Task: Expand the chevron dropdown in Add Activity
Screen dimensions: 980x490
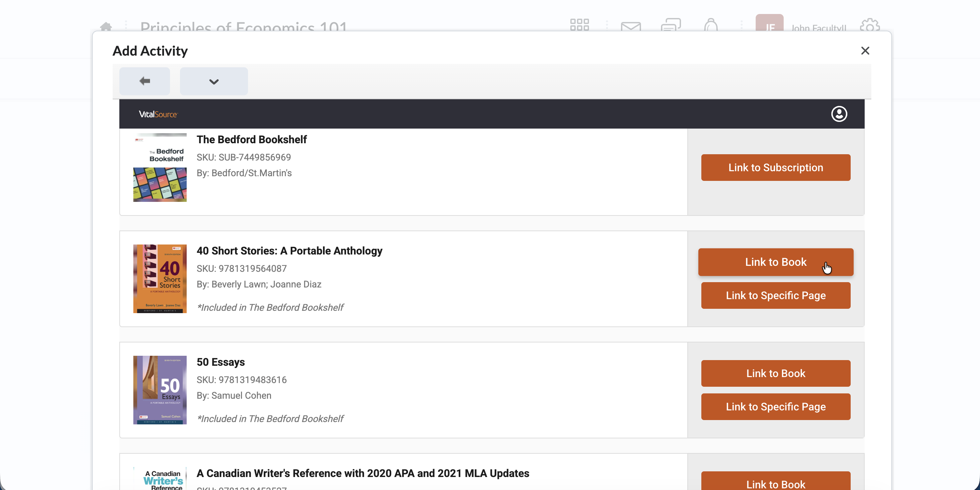Action: (214, 81)
